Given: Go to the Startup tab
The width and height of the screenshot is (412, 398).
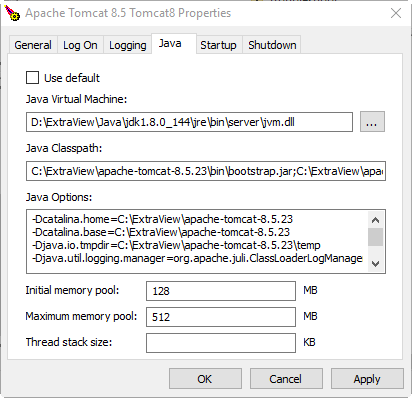Looking at the screenshot, I should click(x=218, y=45).
